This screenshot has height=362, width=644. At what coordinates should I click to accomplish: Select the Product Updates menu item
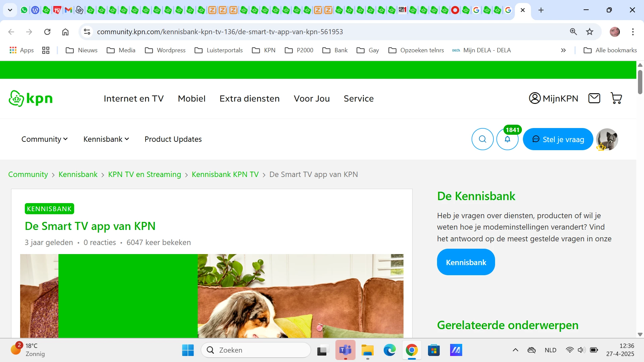coord(173,139)
